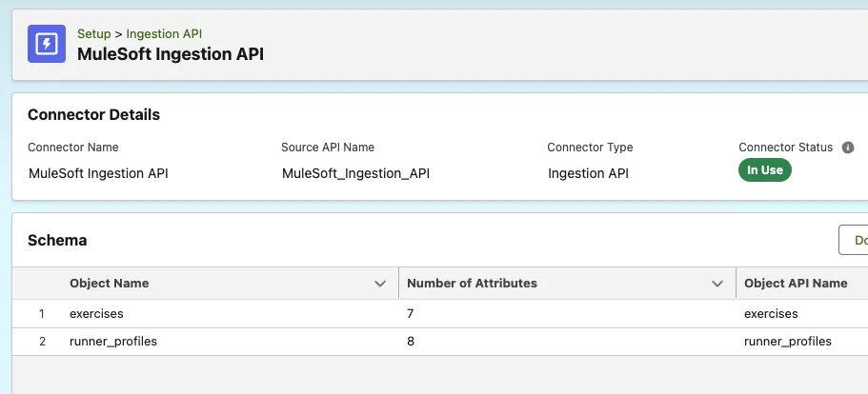Viewport: 868px width, 394px height.
Task: Open Ingestion API breadcrumb link
Action: tap(164, 33)
